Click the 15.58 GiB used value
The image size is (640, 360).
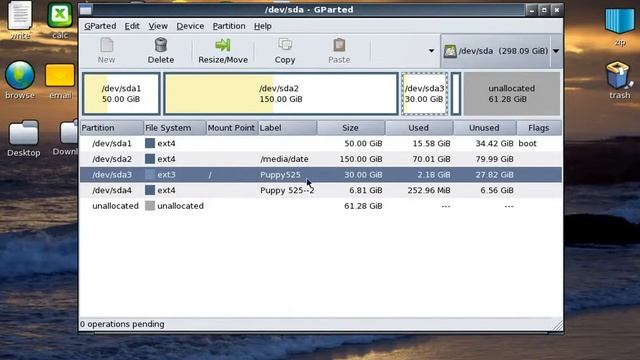[x=431, y=143]
